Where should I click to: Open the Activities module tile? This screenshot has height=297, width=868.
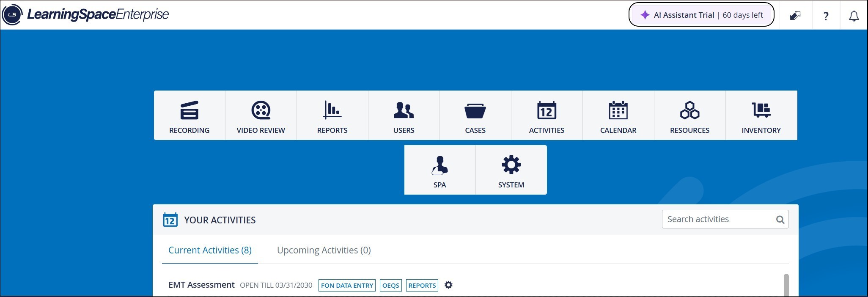[x=547, y=115]
